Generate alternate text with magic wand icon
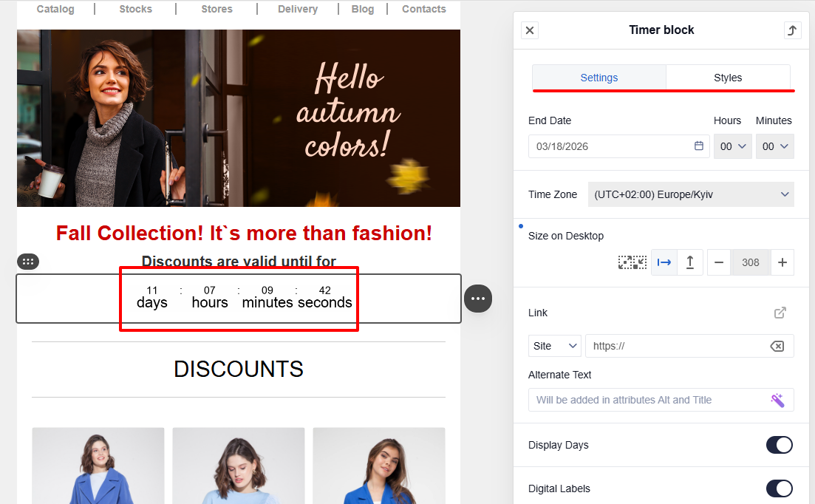 pyautogui.click(x=777, y=400)
